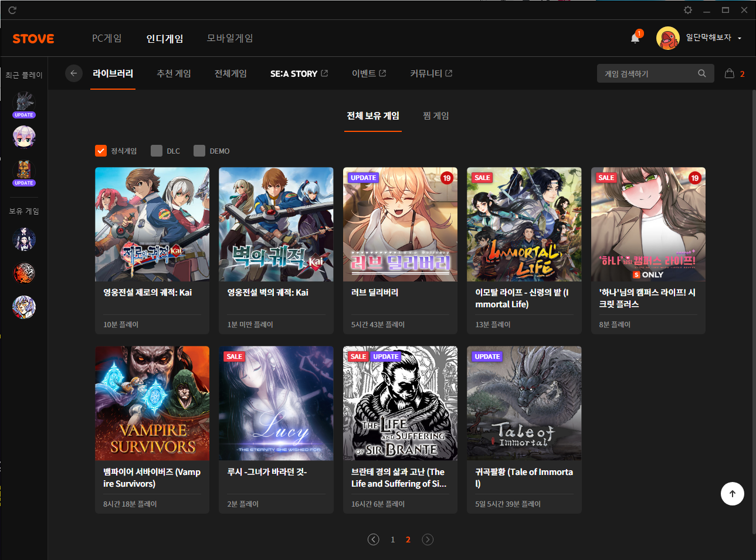Click the next page right chevron
Image resolution: width=756 pixels, height=560 pixels.
pos(428,539)
